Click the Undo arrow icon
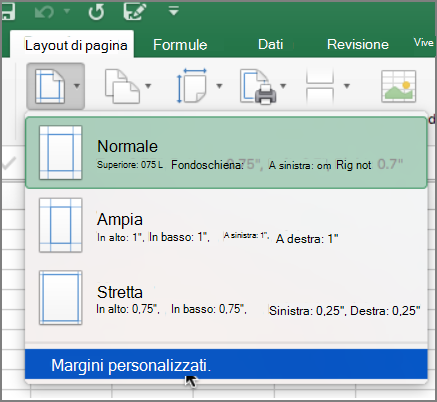This screenshot has width=437, height=402. click(44, 12)
